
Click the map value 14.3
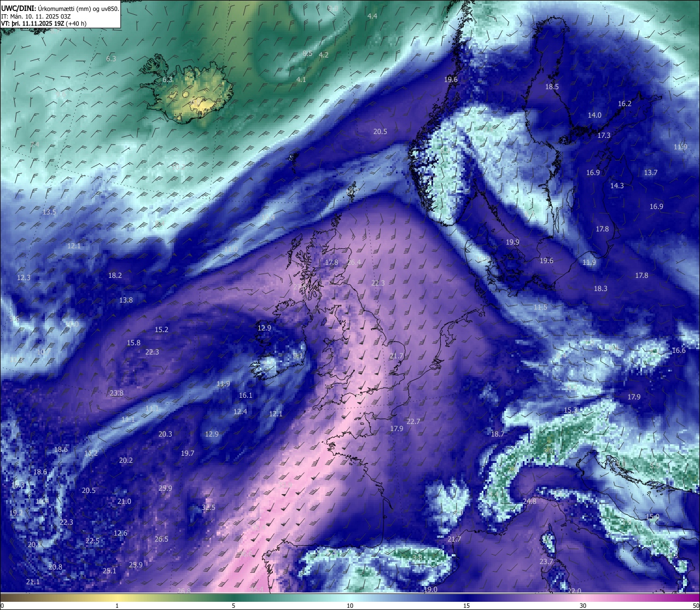(617, 185)
